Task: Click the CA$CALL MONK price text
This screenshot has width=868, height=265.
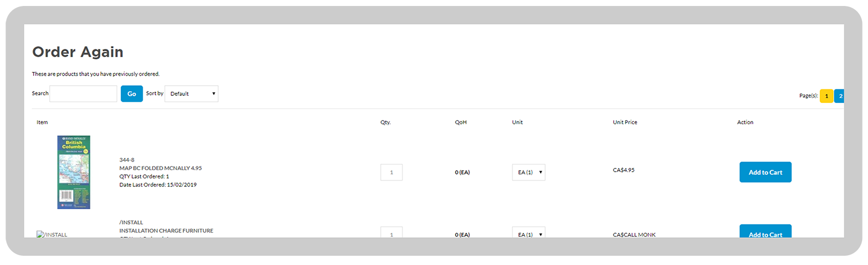Action: click(634, 235)
